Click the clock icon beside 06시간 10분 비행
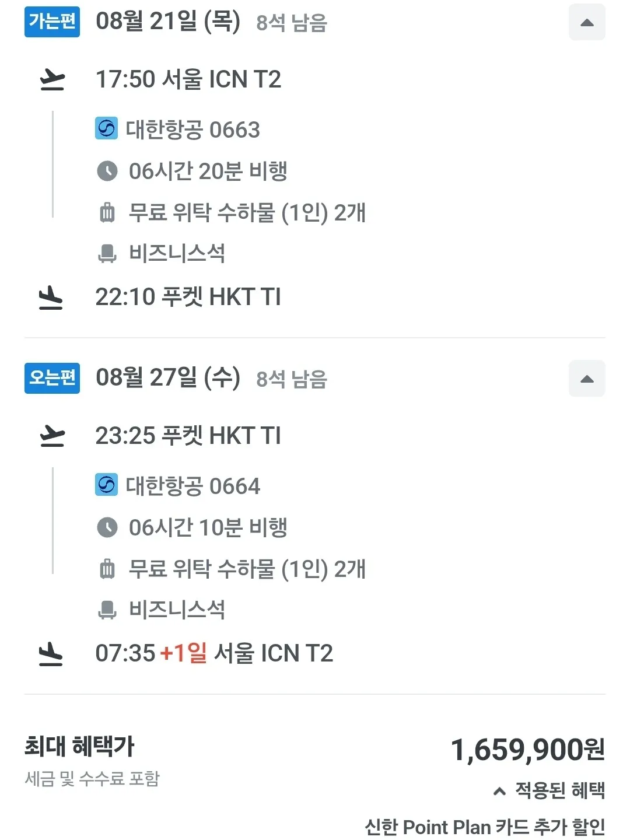The width and height of the screenshot is (630, 840). click(107, 527)
